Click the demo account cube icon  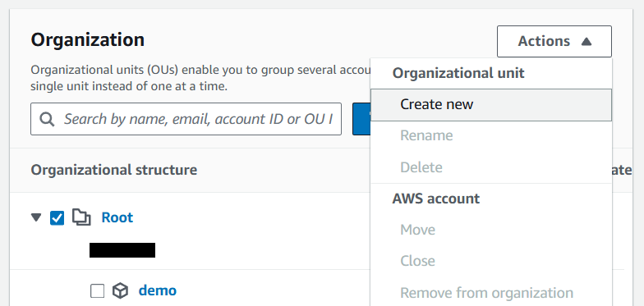120,290
